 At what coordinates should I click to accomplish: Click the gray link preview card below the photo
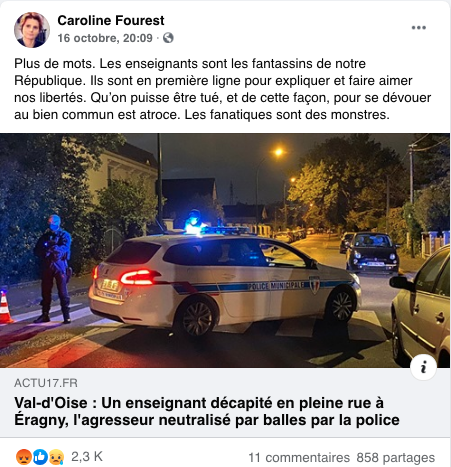225,403
